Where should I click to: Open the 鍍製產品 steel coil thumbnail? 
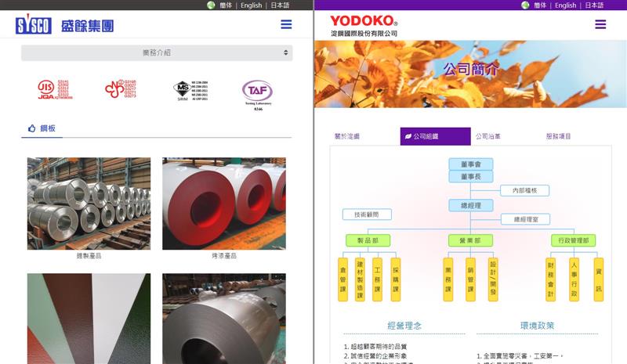click(89, 204)
